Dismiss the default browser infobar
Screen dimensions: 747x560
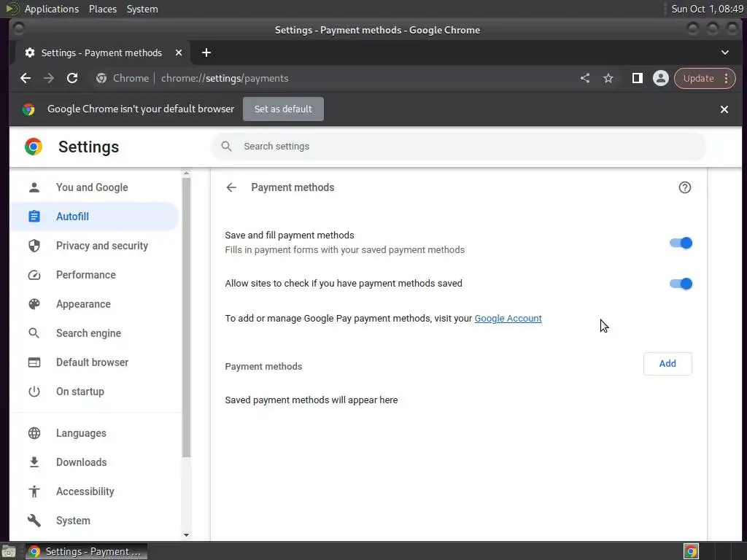click(724, 109)
